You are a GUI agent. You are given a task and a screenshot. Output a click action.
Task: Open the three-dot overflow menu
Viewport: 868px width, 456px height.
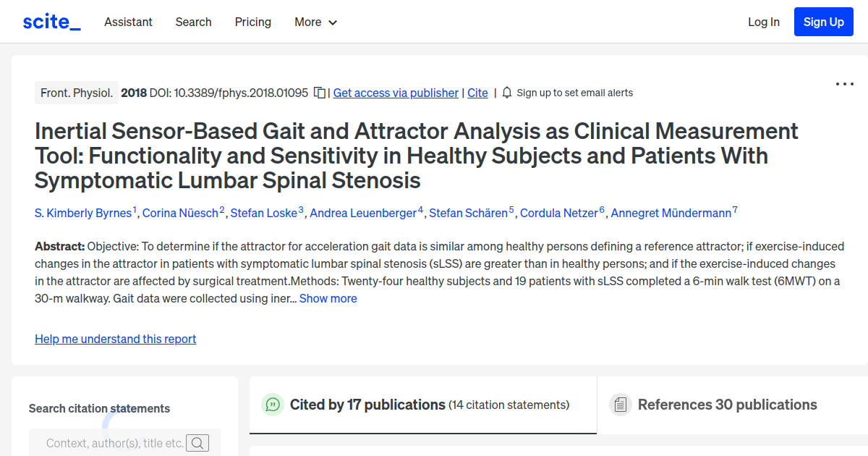(844, 85)
